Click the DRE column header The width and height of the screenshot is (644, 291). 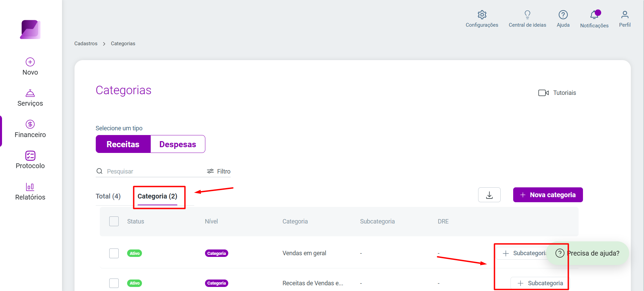click(443, 221)
